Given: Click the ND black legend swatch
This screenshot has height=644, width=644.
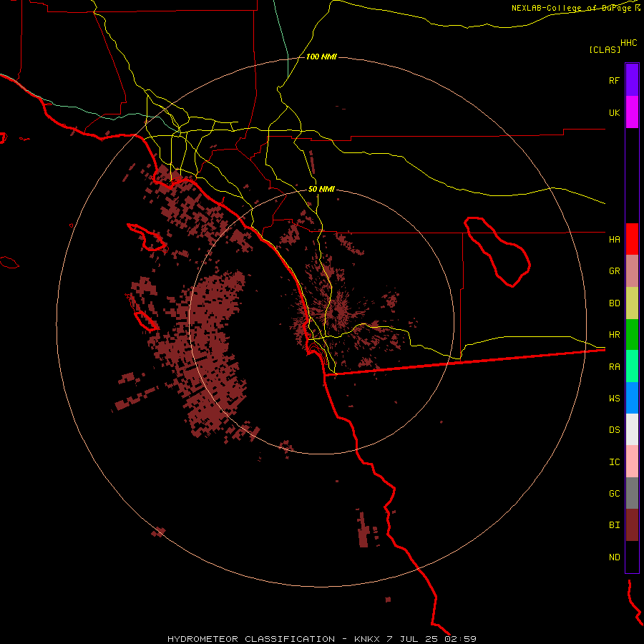Looking at the screenshot, I should (x=632, y=557).
